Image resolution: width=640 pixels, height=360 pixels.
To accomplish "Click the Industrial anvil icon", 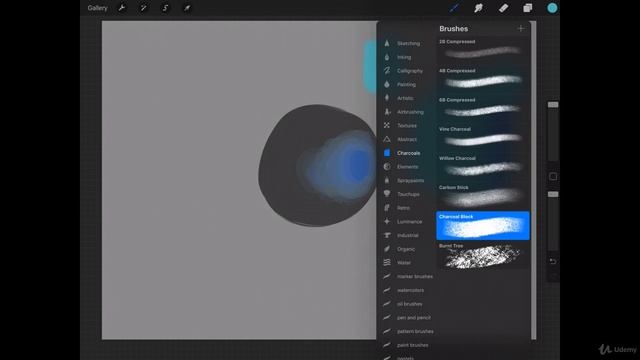I will point(387,235).
